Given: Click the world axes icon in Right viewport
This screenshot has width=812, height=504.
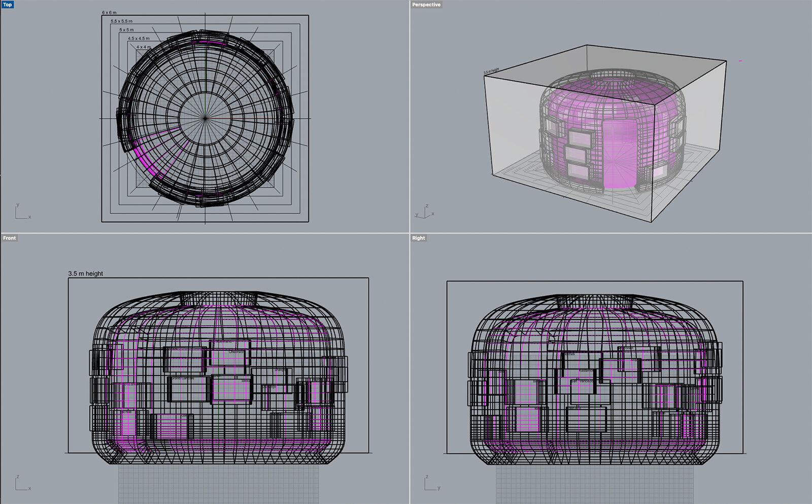Looking at the screenshot, I should click(x=431, y=483).
